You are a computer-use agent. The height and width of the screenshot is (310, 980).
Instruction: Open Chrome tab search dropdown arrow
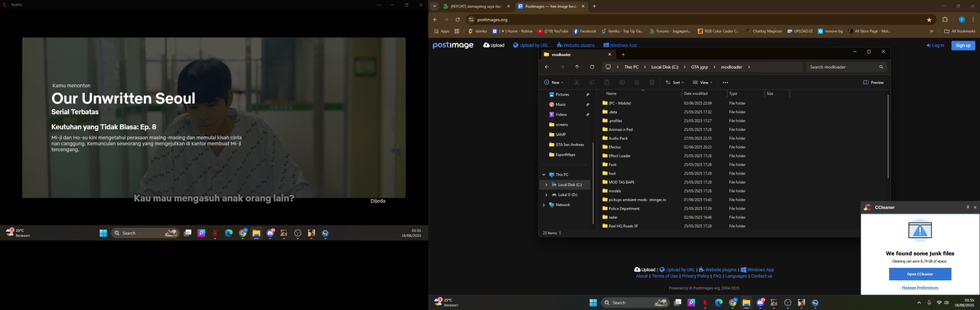pyautogui.click(x=435, y=6)
